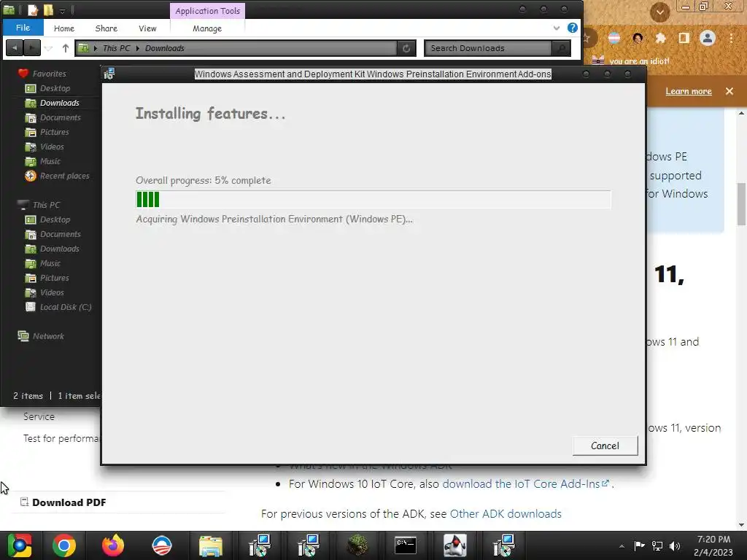Open the Manage ribbon tab
This screenshot has width=747, height=560.
pos(206,28)
